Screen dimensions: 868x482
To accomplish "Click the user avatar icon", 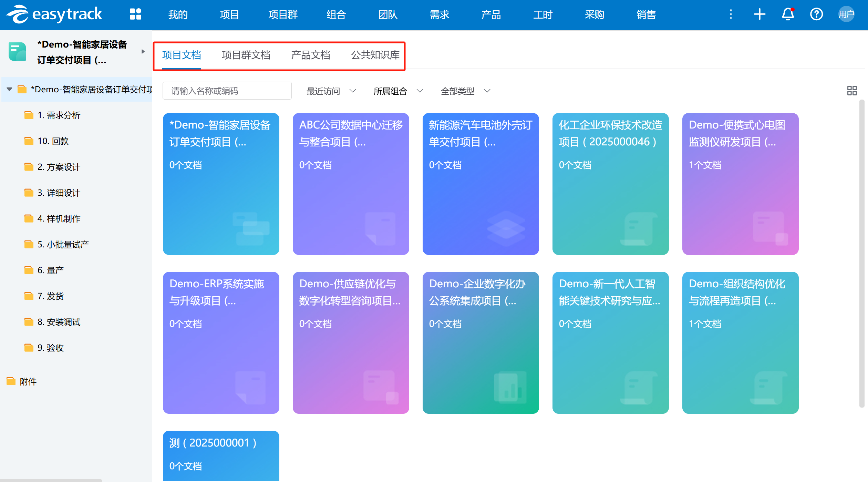I will 846,14.
